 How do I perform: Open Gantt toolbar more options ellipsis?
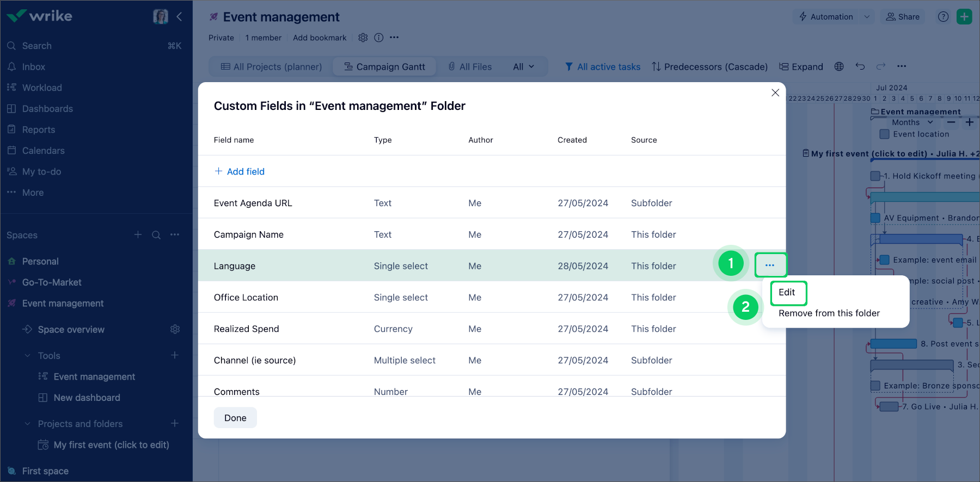click(902, 66)
